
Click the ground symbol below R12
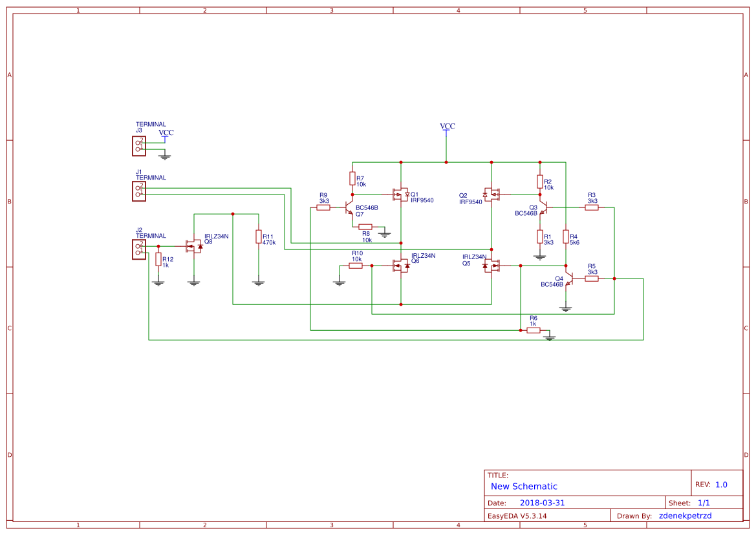[158, 283]
